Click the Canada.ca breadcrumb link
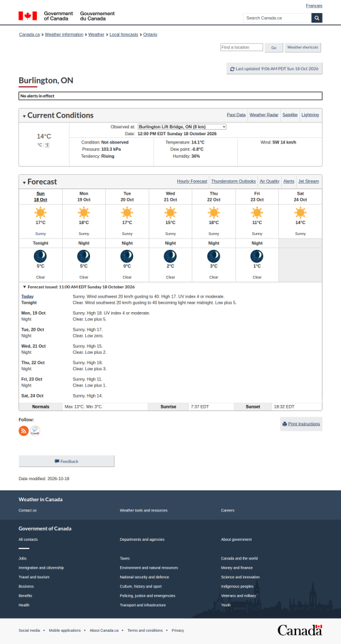This screenshot has height=644, width=341. coord(29,35)
